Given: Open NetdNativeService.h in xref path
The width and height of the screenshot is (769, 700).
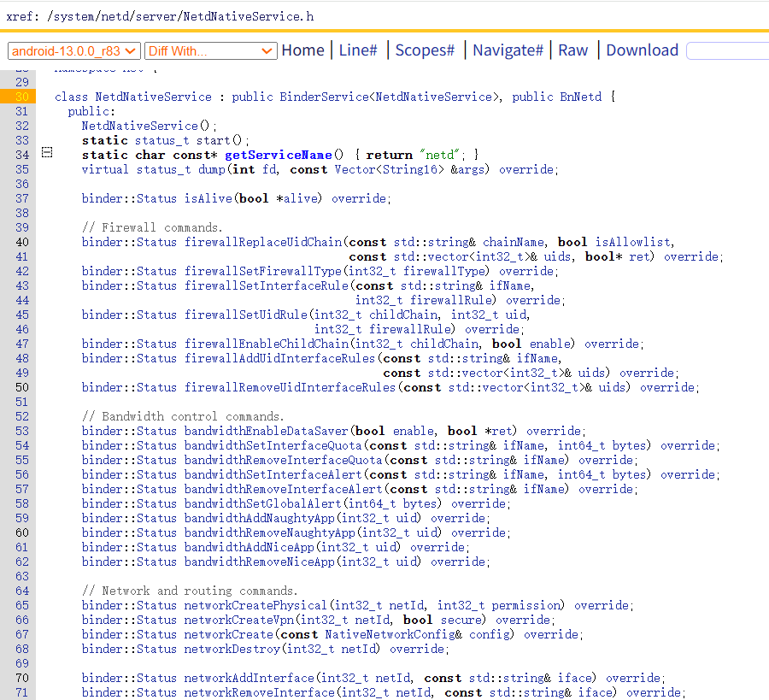Looking at the screenshot, I should click(248, 17).
